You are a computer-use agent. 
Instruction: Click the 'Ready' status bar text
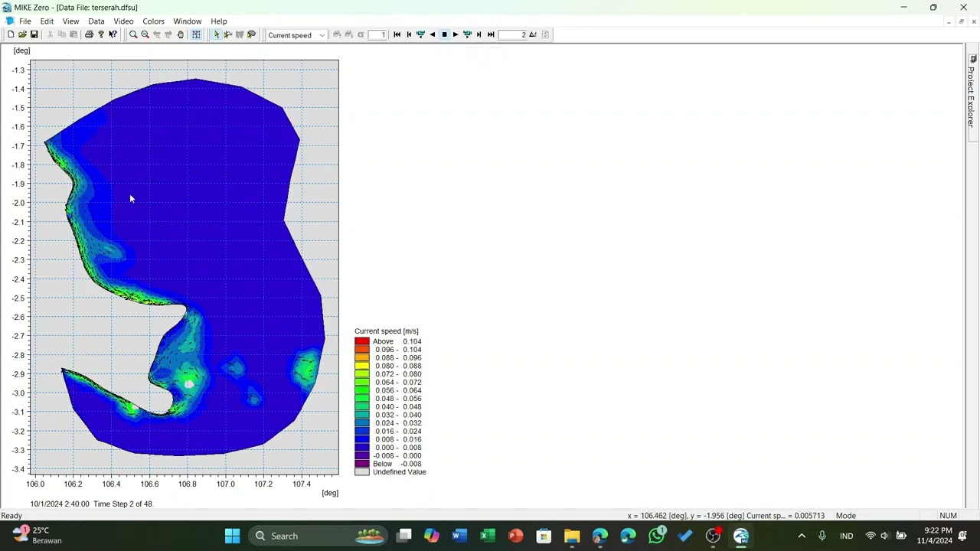(x=11, y=516)
